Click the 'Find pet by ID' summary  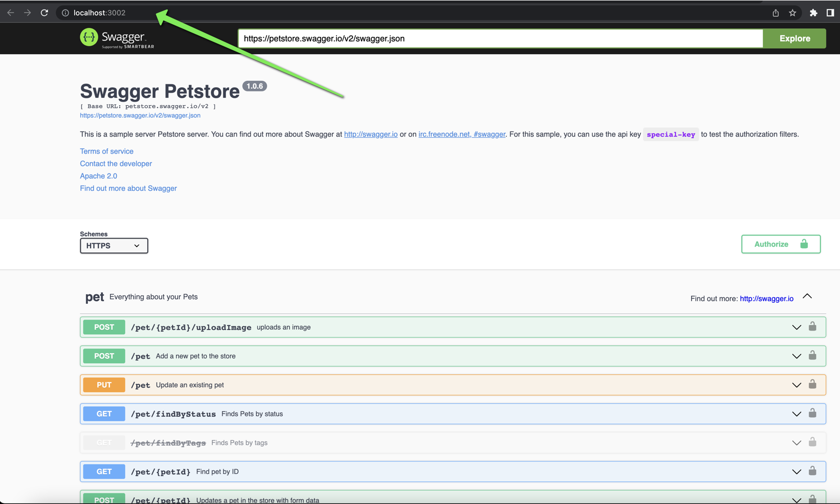click(x=217, y=472)
